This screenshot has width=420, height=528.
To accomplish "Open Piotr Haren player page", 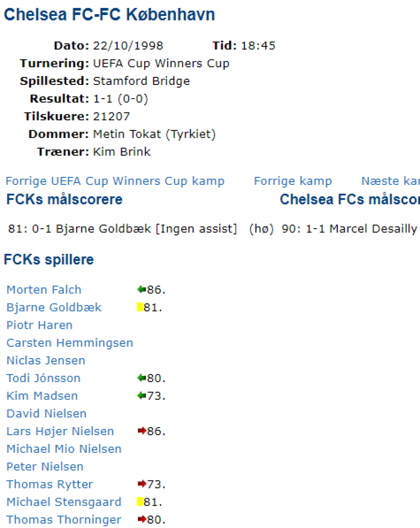I will click(40, 325).
